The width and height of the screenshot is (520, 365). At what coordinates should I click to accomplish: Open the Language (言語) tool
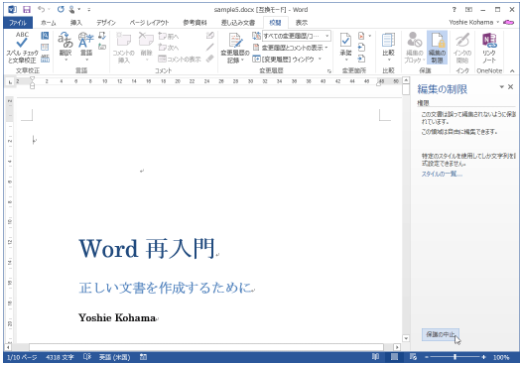pyautogui.click(x=86, y=47)
